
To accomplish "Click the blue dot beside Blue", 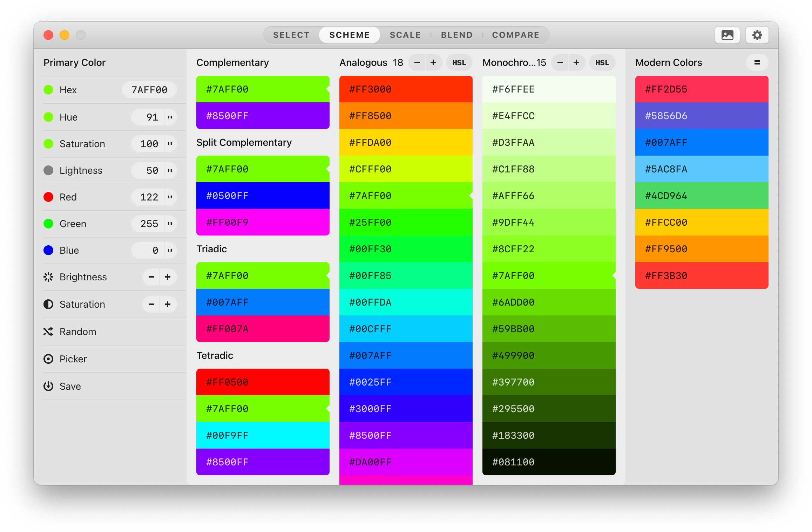I will 48,250.
